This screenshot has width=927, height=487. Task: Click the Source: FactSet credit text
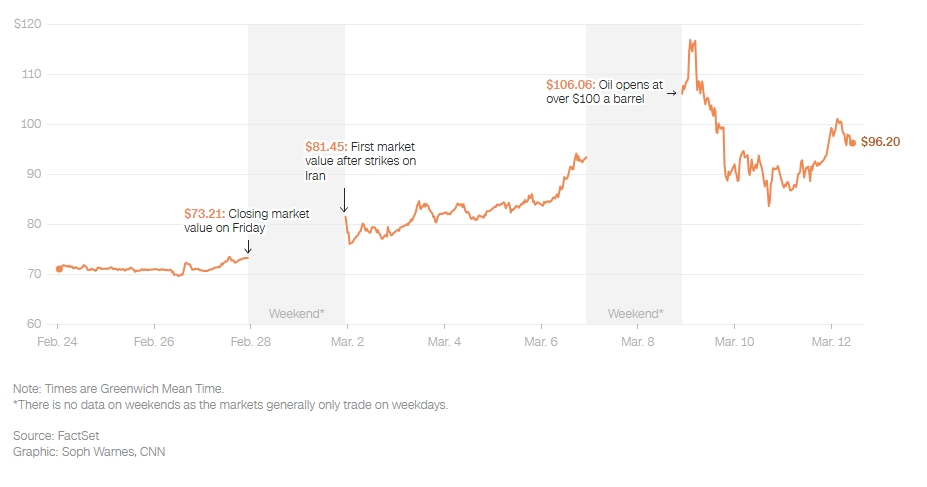coord(56,436)
